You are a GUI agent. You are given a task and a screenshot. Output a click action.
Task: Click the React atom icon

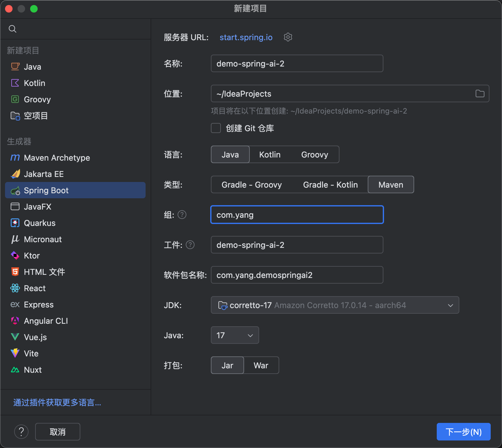click(15, 288)
